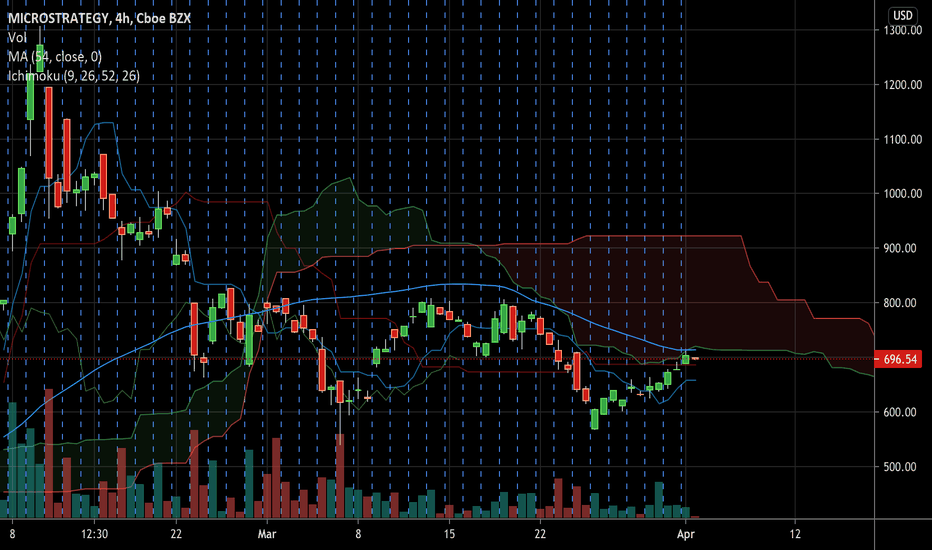Click the 1000.00 price axis label
The width and height of the screenshot is (932, 550).
coord(903,194)
